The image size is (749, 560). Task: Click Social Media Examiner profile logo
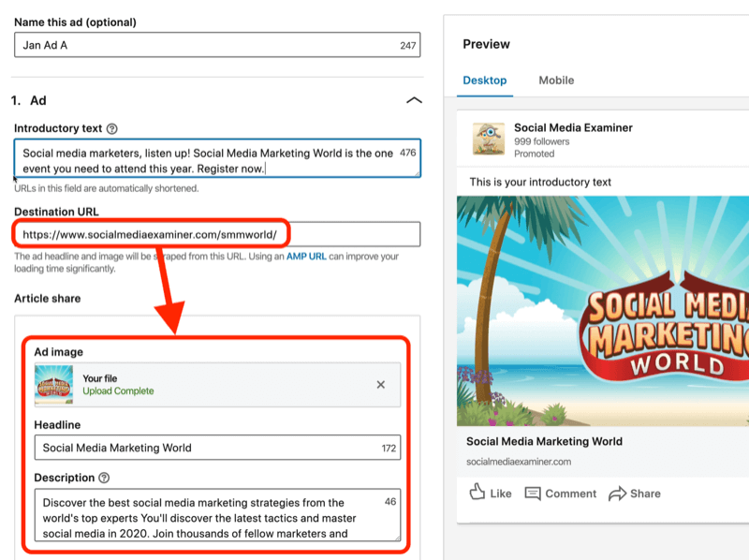(488, 139)
